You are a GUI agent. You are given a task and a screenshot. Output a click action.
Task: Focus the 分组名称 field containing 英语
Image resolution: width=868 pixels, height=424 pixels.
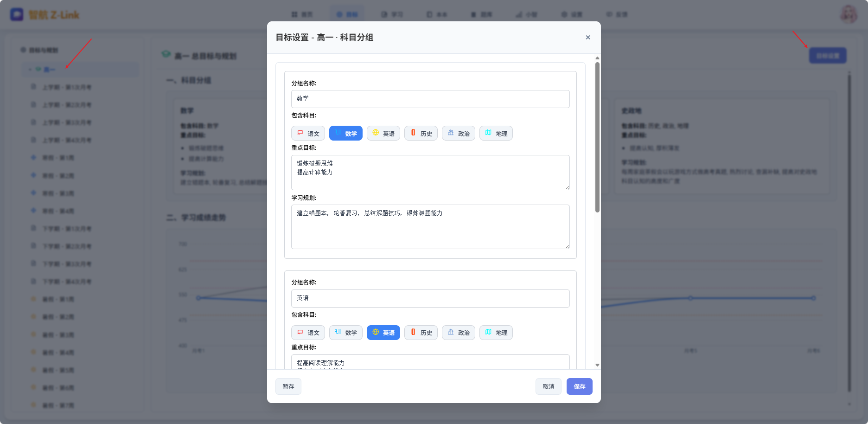(430, 298)
